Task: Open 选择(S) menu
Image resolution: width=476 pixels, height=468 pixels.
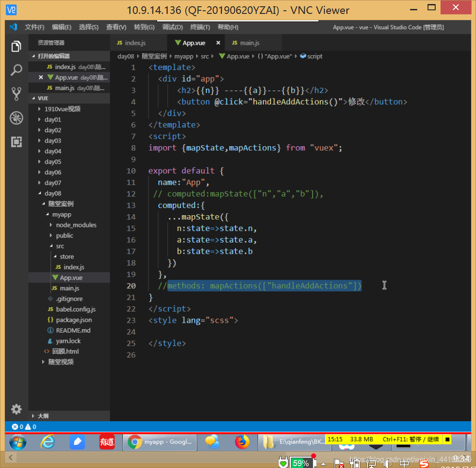Action: point(89,27)
